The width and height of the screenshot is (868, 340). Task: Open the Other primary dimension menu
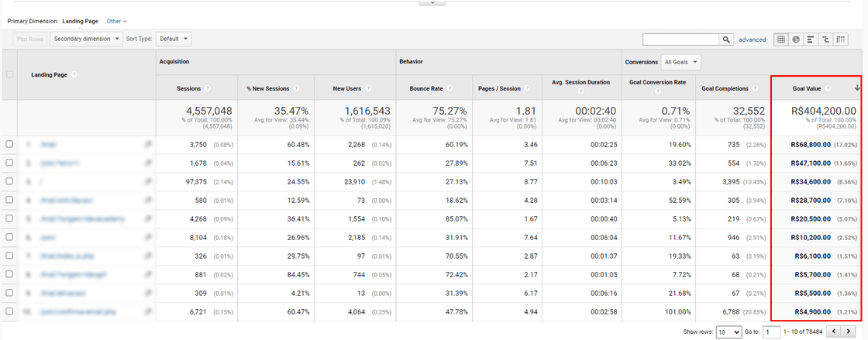[117, 21]
